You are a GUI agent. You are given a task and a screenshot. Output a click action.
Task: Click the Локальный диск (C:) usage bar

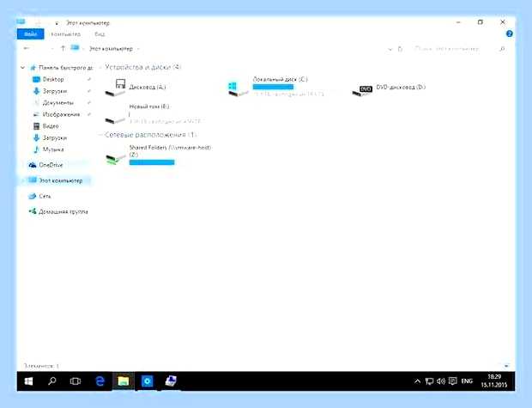[x=273, y=87]
